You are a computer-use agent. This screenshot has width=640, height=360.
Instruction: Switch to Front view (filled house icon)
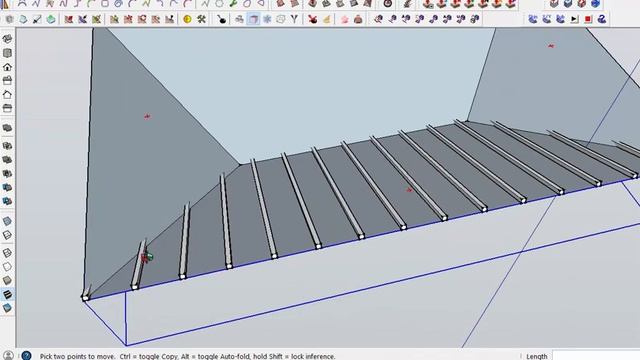tap(7, 67)
